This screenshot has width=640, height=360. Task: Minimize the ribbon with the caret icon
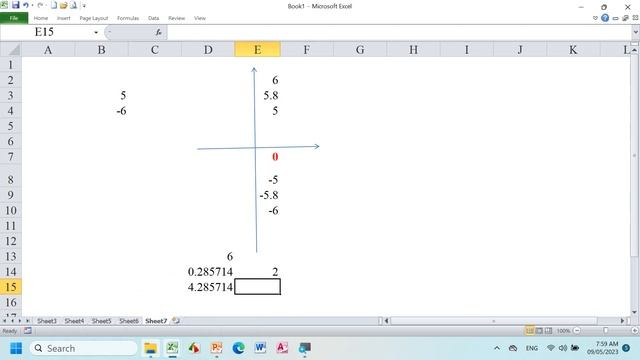pyautogui.click(x=595, y=18)
